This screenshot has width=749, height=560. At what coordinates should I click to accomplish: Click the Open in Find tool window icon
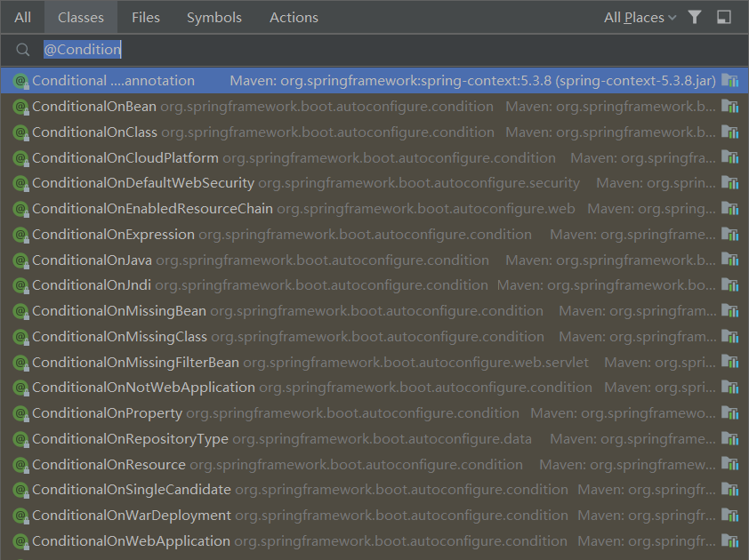[x=724, y=17]
